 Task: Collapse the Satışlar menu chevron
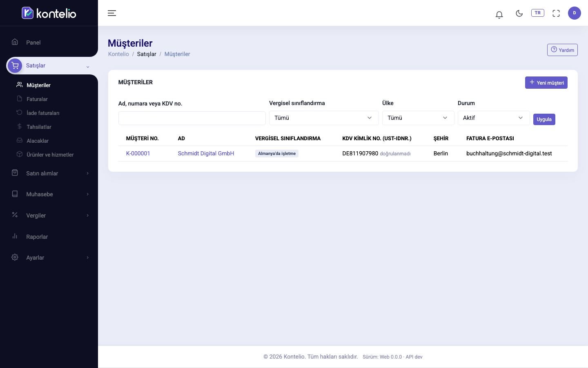pyautogui.click(x=87, y=66)
